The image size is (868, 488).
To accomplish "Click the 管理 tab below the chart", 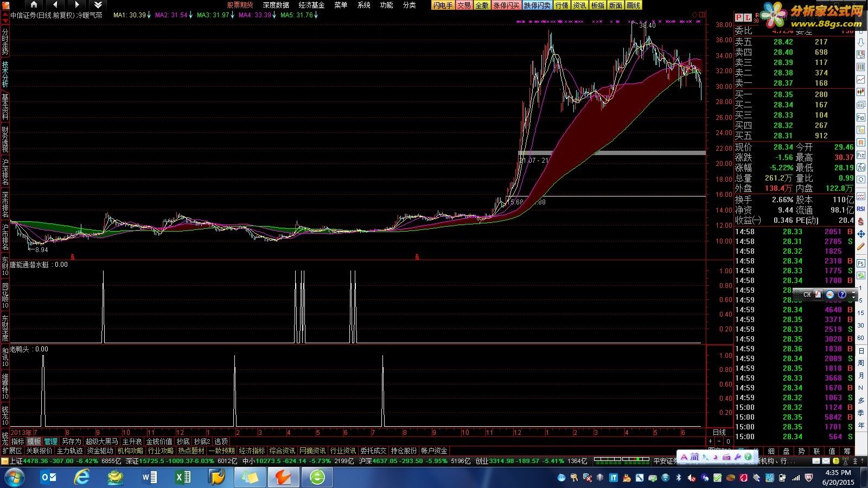I will pos(51,442).
